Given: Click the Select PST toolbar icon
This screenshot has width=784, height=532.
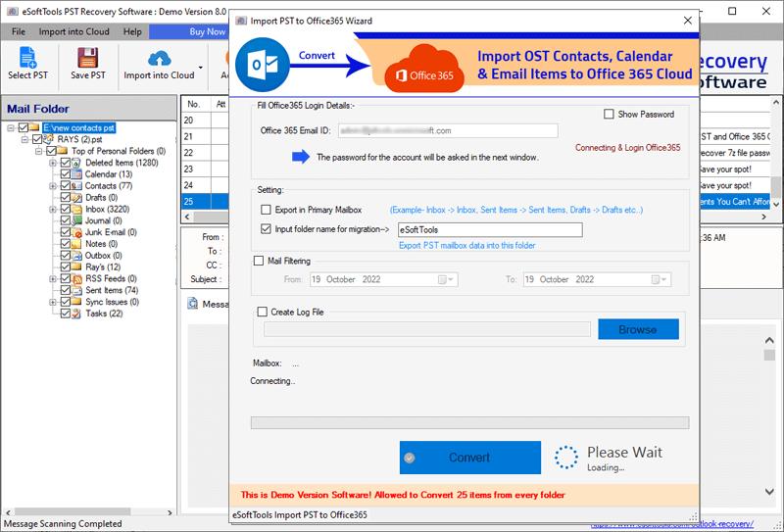Looking at the screenshot, I should [27, 57].
